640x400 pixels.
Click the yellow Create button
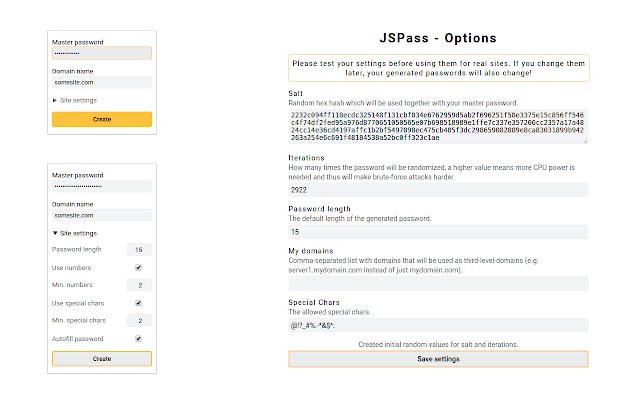(x=102, y=119)
